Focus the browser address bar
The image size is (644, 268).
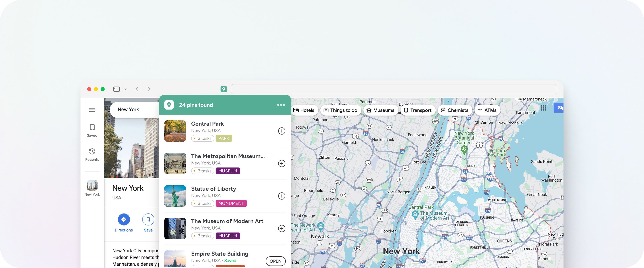(x=394, y=89)
